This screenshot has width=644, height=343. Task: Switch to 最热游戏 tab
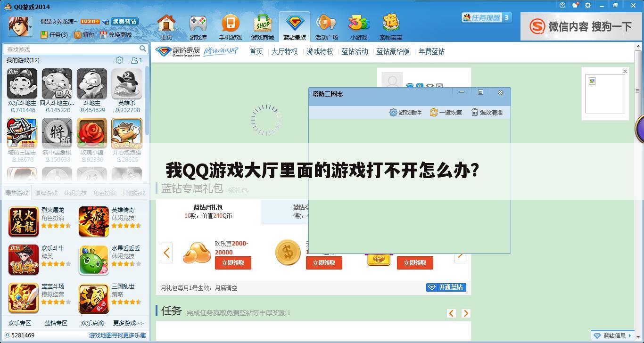(x=17, y=193)
